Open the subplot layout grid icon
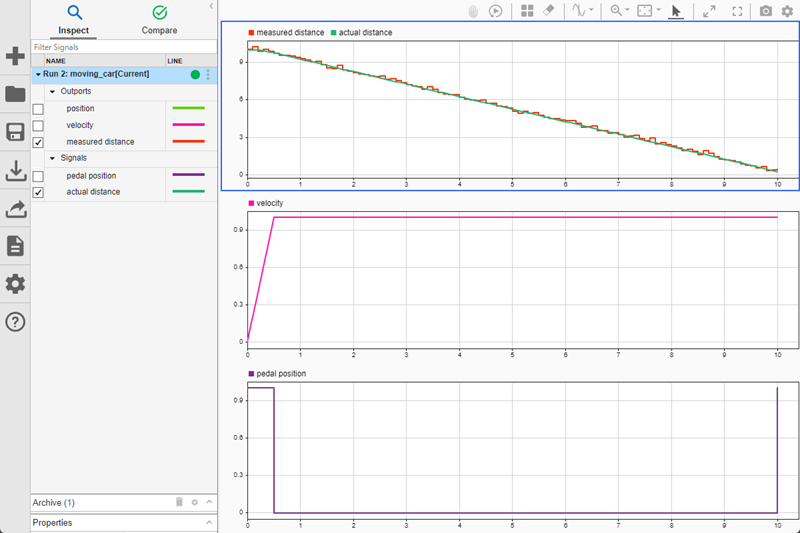Screen dimensions: 800x533 pyautogui.click(x=527, y=11)
